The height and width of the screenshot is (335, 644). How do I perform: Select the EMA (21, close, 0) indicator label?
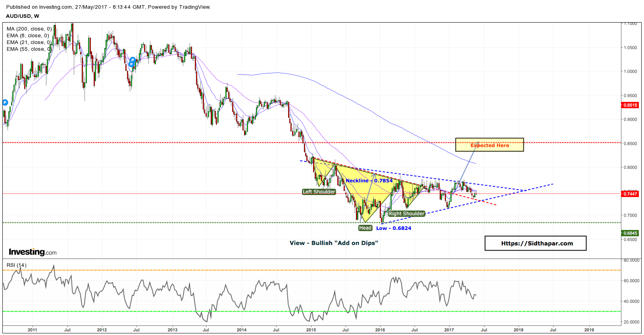(29, 42)
